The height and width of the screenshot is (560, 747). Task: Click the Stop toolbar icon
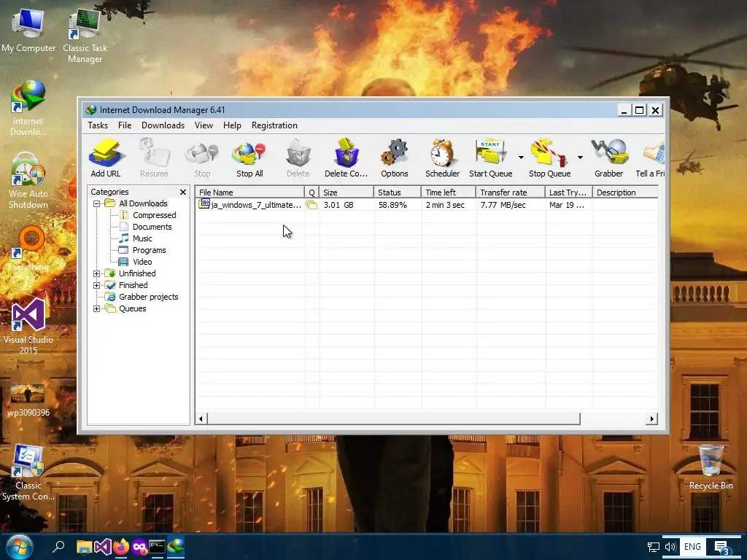(202, 158)
